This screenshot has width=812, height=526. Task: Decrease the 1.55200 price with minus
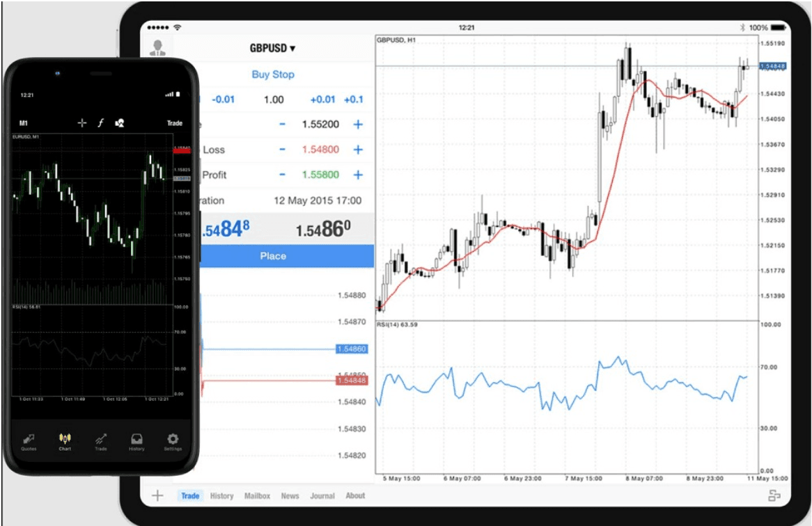click(x=282, y=125)
